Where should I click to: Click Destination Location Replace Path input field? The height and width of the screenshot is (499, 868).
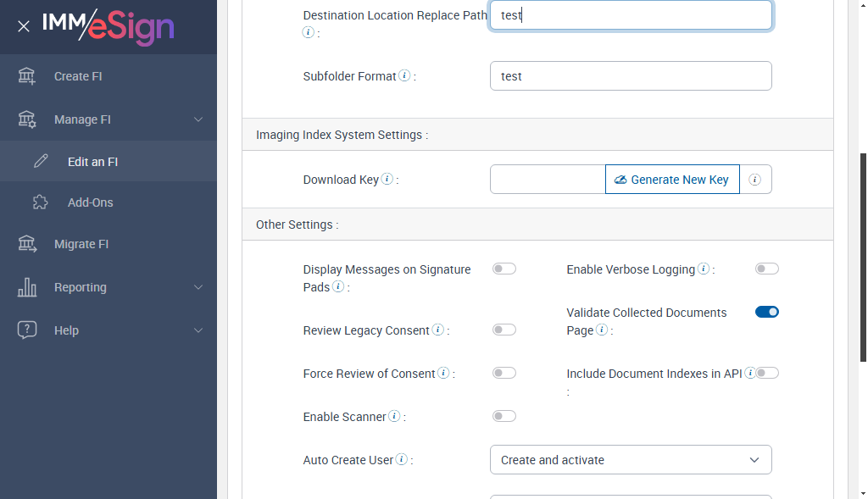(631, 15)
